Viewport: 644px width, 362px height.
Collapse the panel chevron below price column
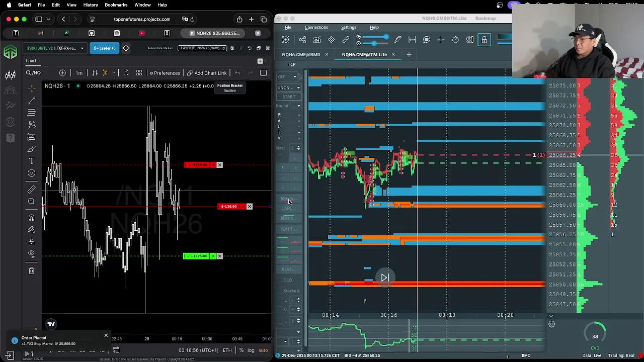pos(551,316)
